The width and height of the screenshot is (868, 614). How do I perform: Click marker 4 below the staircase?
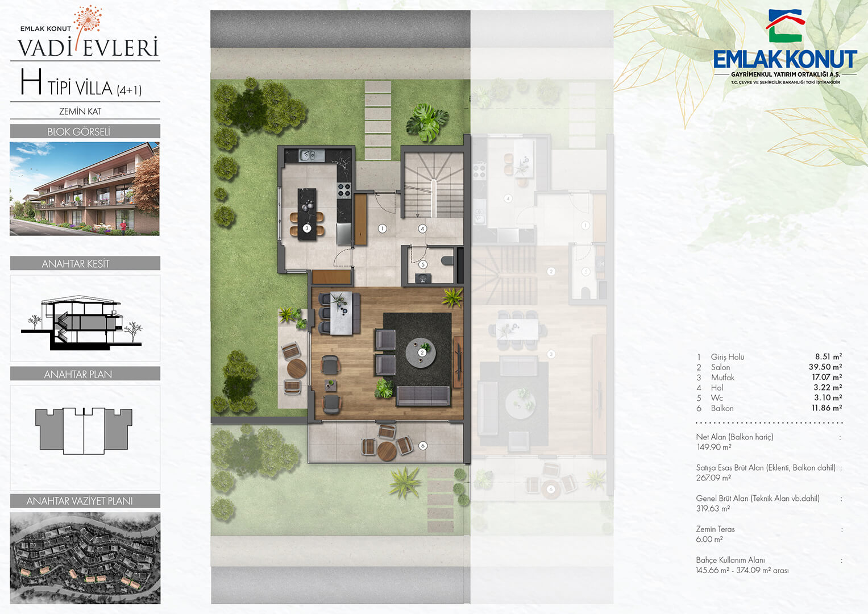(422, 229)
